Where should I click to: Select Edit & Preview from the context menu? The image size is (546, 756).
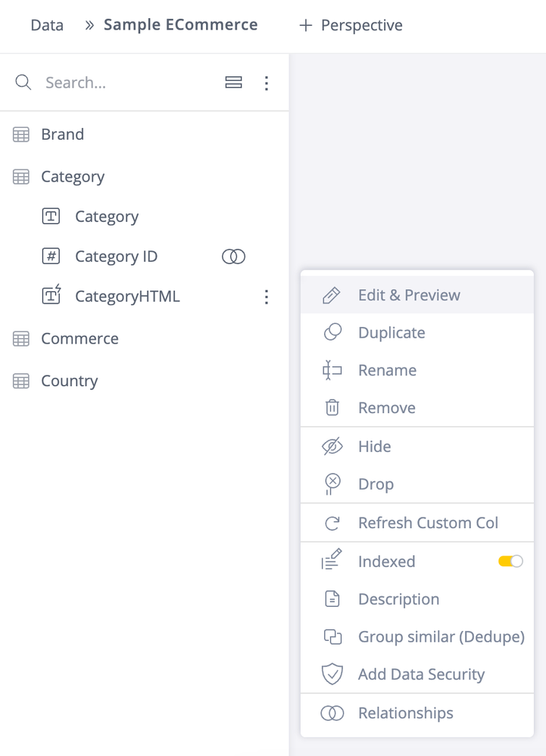coord(409,295)
